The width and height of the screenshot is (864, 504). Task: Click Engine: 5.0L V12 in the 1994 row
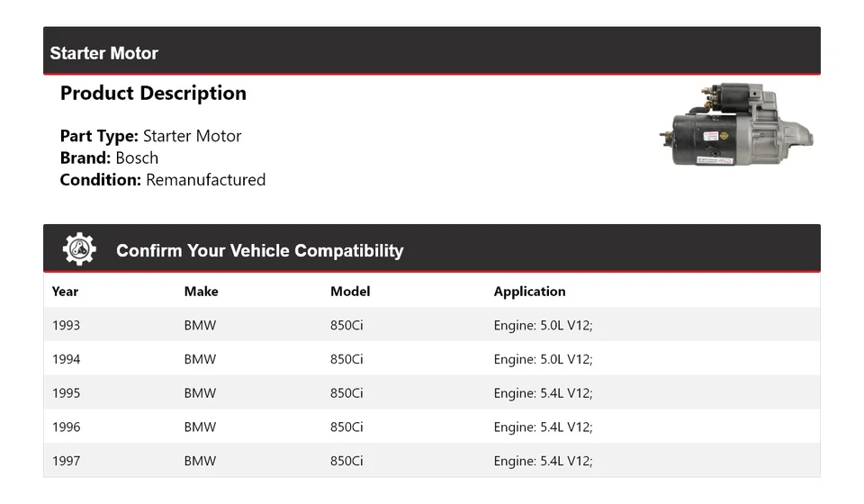point(543,359)
